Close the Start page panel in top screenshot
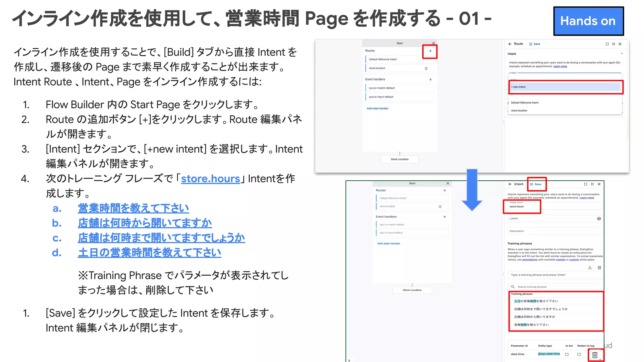 click(x=433, y=43)
